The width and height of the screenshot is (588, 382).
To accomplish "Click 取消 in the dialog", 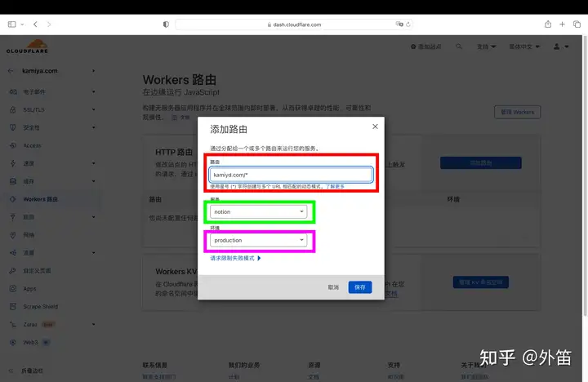I will point(333,287).
